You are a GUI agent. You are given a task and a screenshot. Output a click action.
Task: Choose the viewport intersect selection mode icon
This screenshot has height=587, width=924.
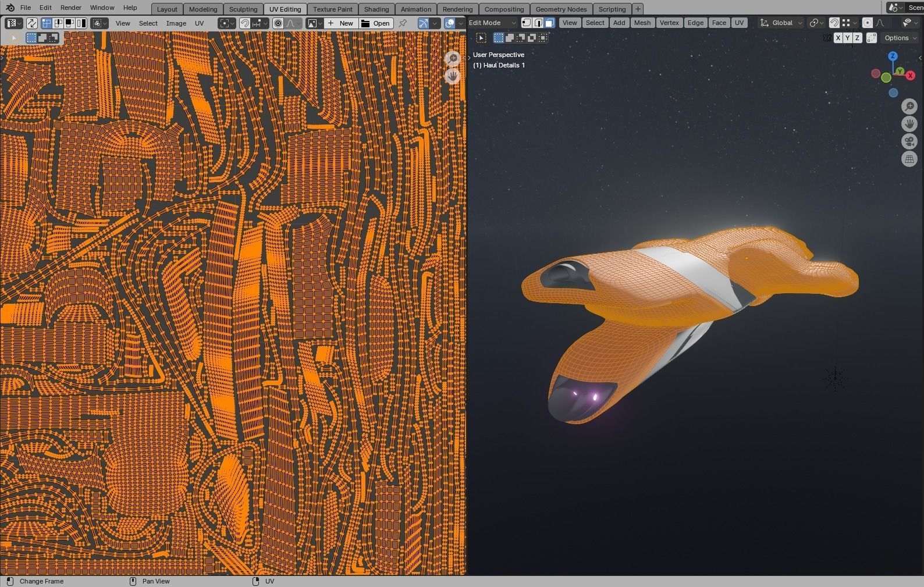tap(543, 38)
